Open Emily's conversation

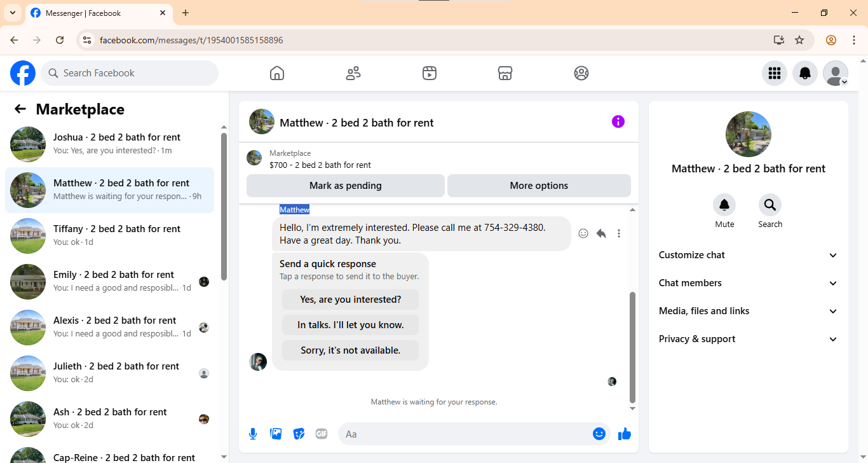click(109, 282)
